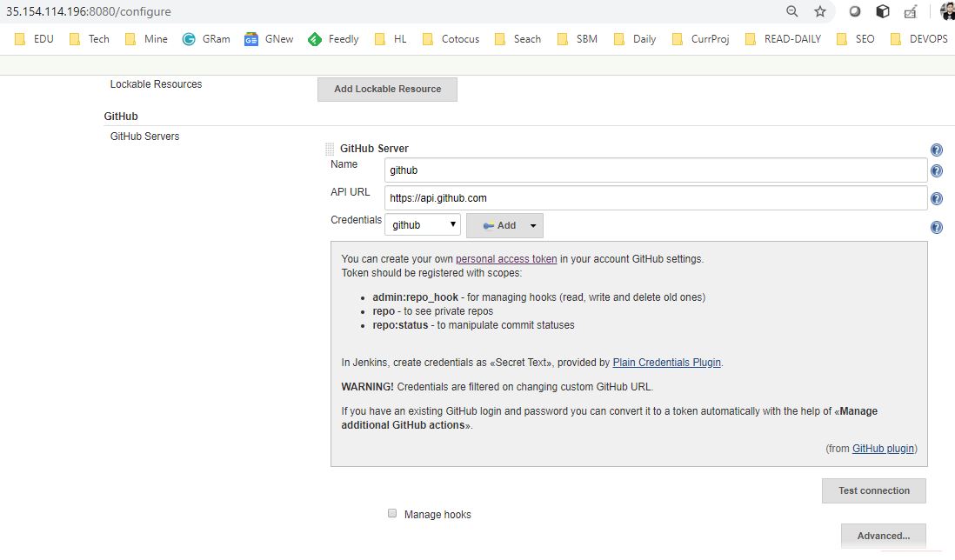
Task: Click the Add Lockable Resource button
Action: tap(387, 89)
